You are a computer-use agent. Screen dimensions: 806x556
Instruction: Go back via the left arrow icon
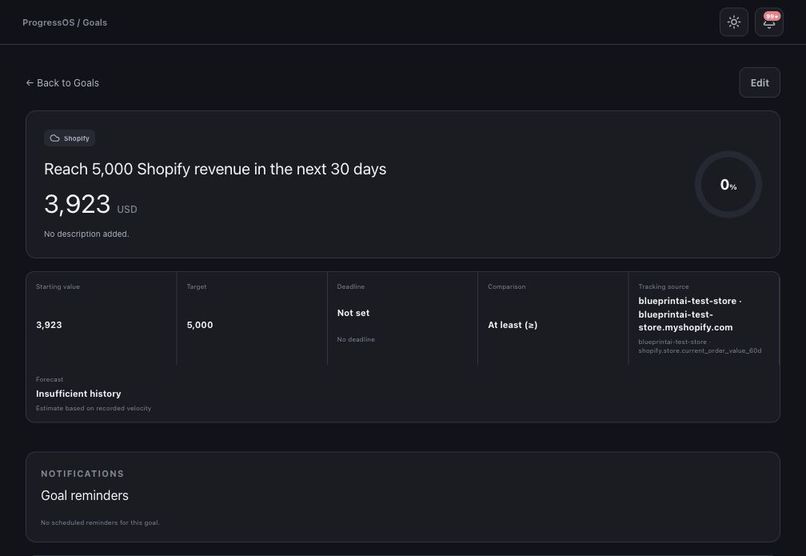30,83
